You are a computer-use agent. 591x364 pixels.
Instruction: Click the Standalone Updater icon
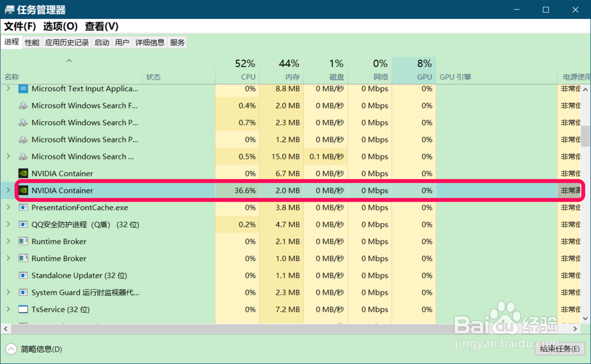[23, 275]
